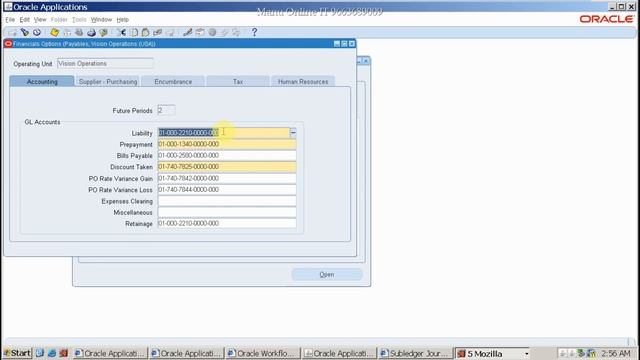Open the Edit menu

click(x=24, y=20)
